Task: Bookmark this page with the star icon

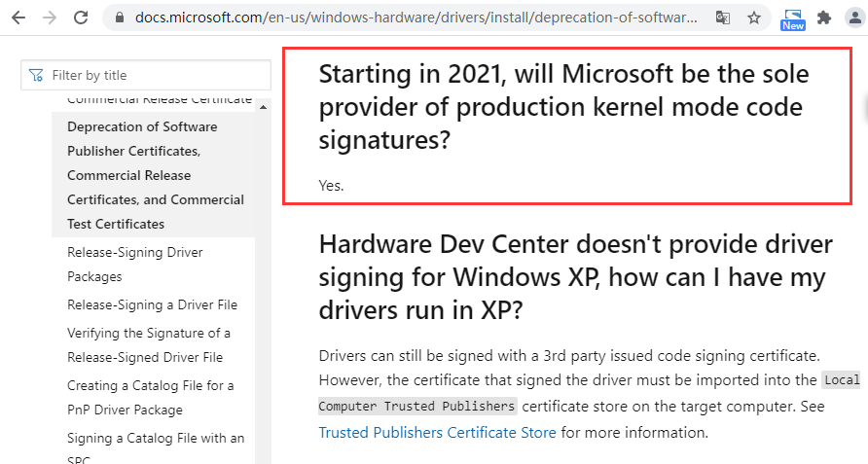Action: point(753,18)
